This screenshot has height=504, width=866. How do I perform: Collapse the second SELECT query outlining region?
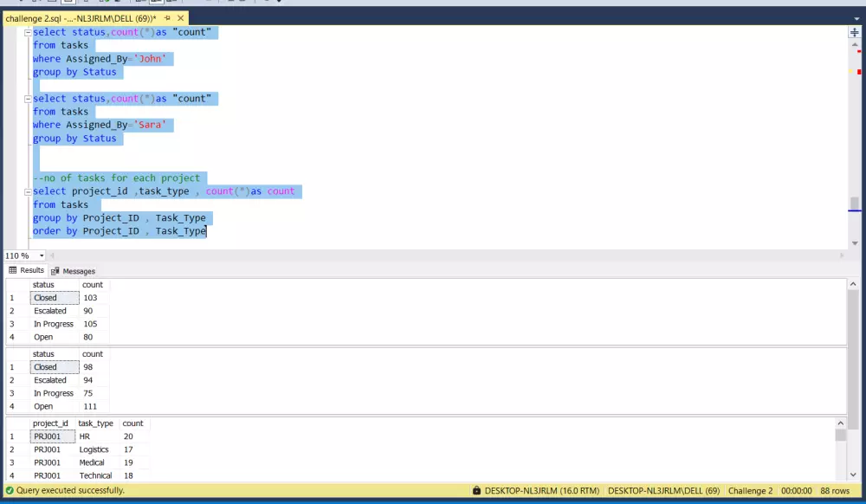(x=27, y=98)
